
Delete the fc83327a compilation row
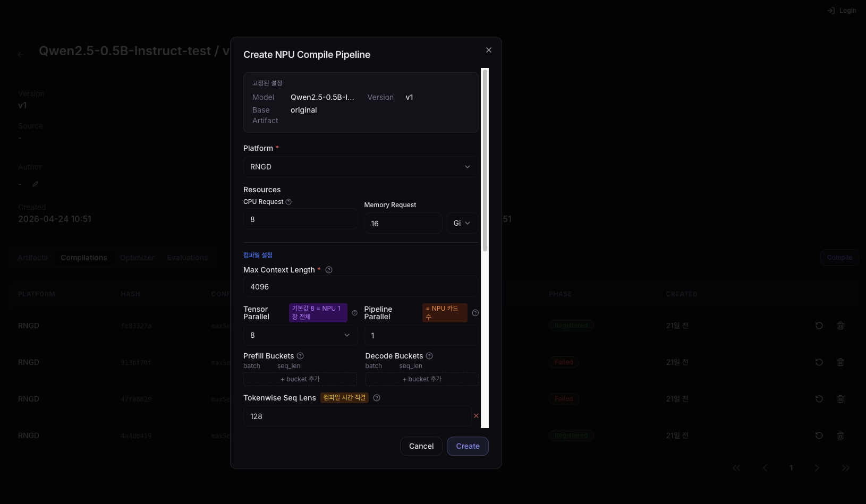[x=840, y=326]
